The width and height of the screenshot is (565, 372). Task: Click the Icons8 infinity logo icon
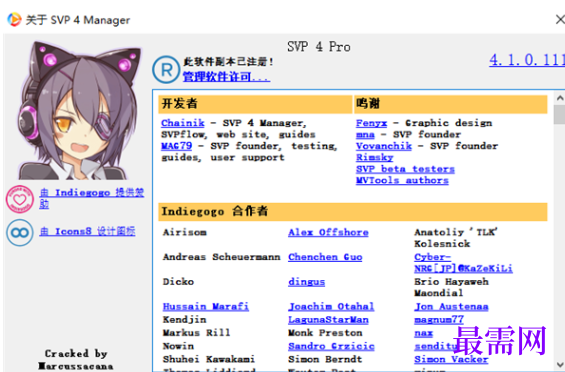(x=19, y=232)
